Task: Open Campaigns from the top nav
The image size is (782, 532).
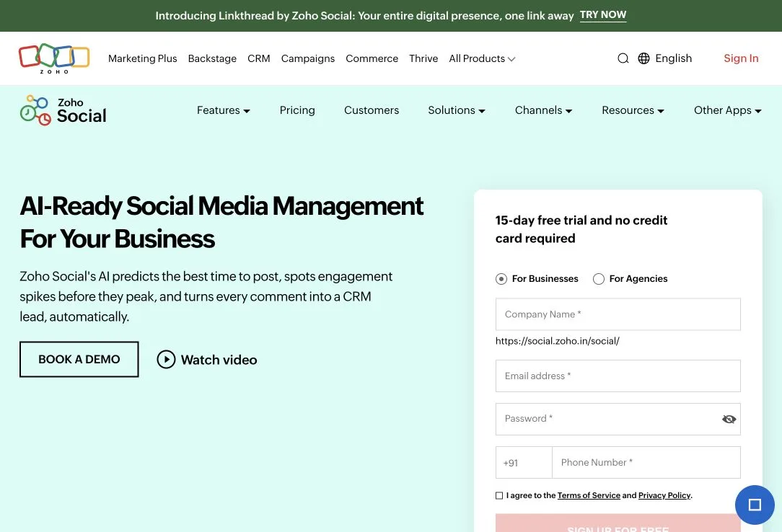Action: point(308,58)
